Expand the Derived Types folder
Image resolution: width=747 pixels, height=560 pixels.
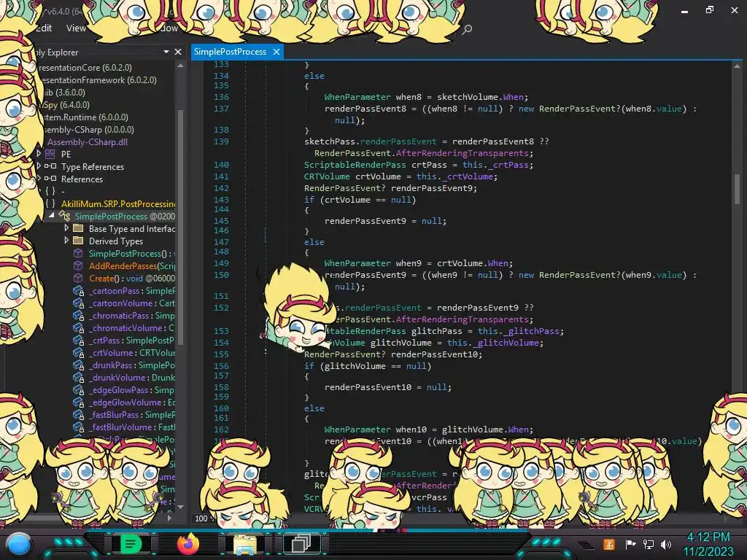click(66, 241)
